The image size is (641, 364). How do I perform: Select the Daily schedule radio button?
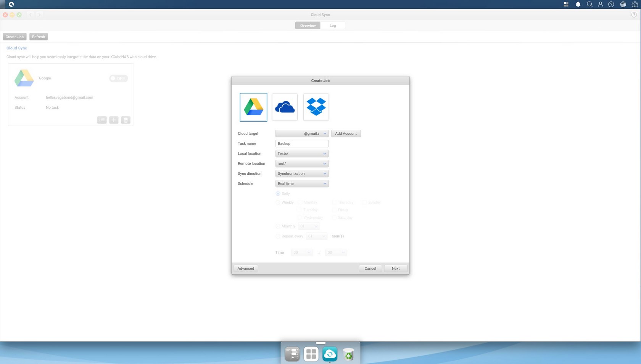(278, 194)
